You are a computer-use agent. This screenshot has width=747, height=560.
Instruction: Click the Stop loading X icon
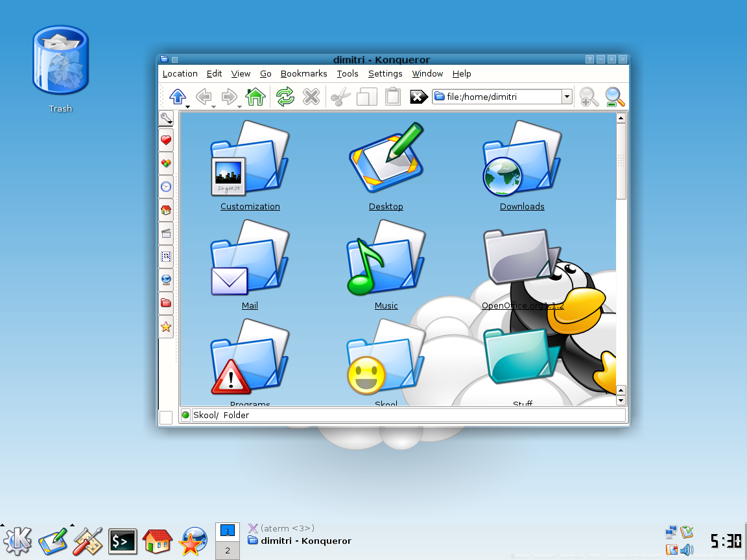(311, 97)
